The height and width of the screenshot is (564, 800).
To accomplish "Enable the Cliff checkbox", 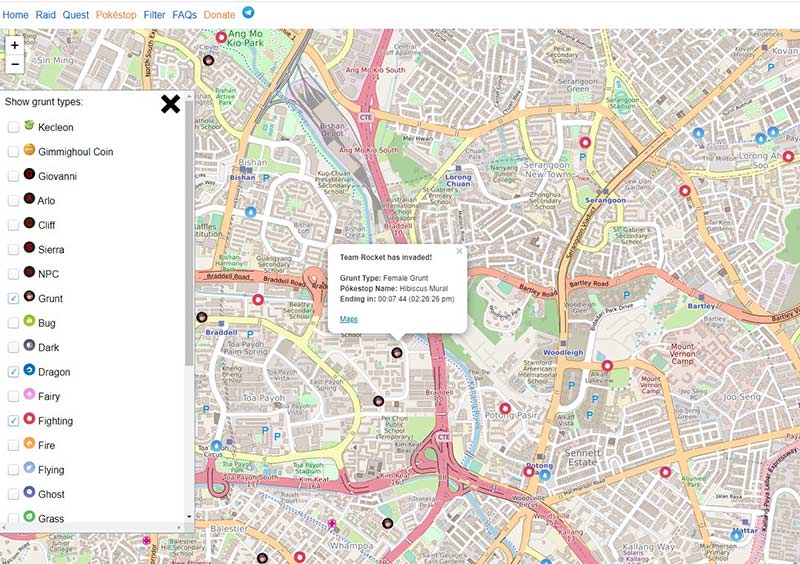I will pos(13,225).
